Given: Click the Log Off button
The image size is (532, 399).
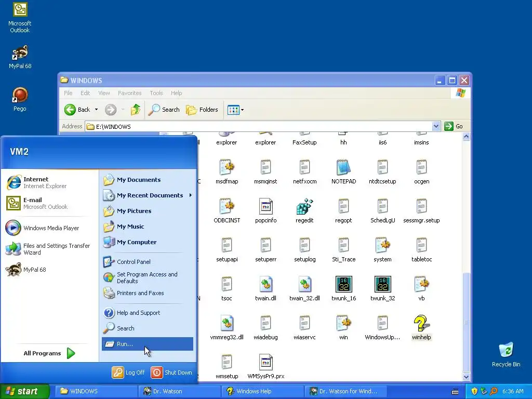Looking at the screenshot, I should [129, 372].
